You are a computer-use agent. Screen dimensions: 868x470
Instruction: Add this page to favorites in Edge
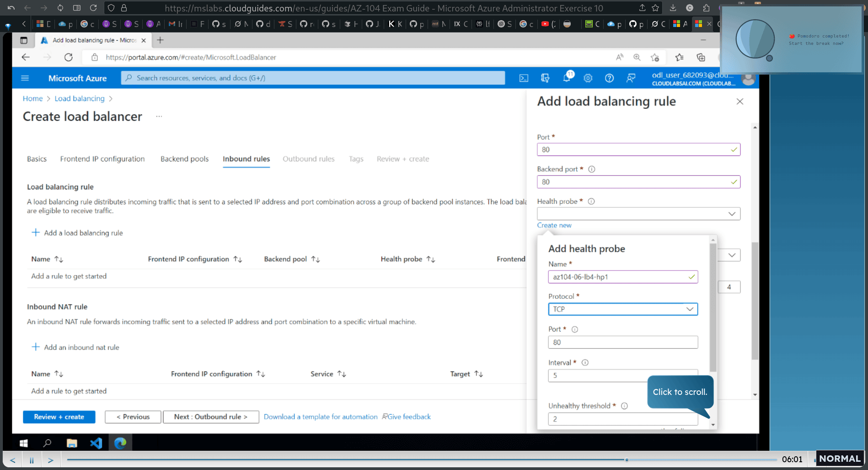click(x=655, y=57)
